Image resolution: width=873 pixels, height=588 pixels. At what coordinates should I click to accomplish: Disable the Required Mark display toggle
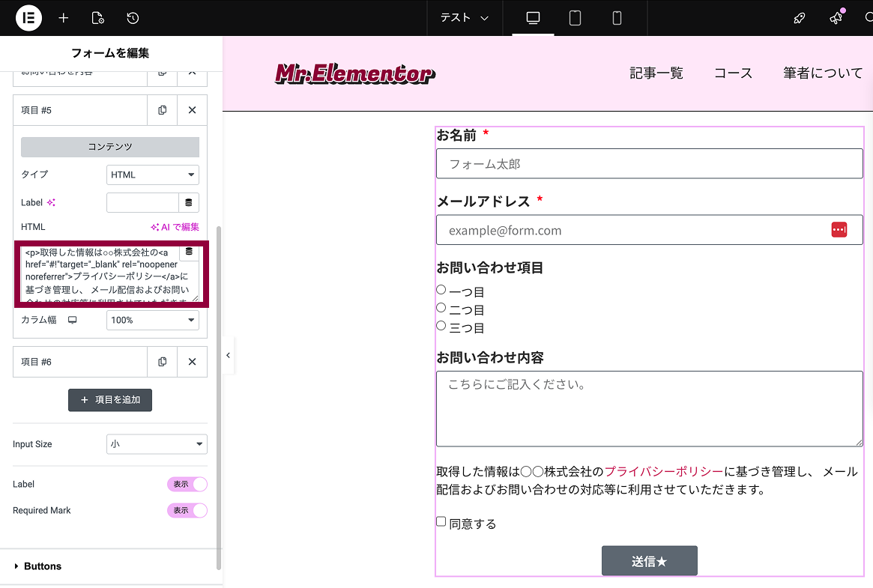187,510
